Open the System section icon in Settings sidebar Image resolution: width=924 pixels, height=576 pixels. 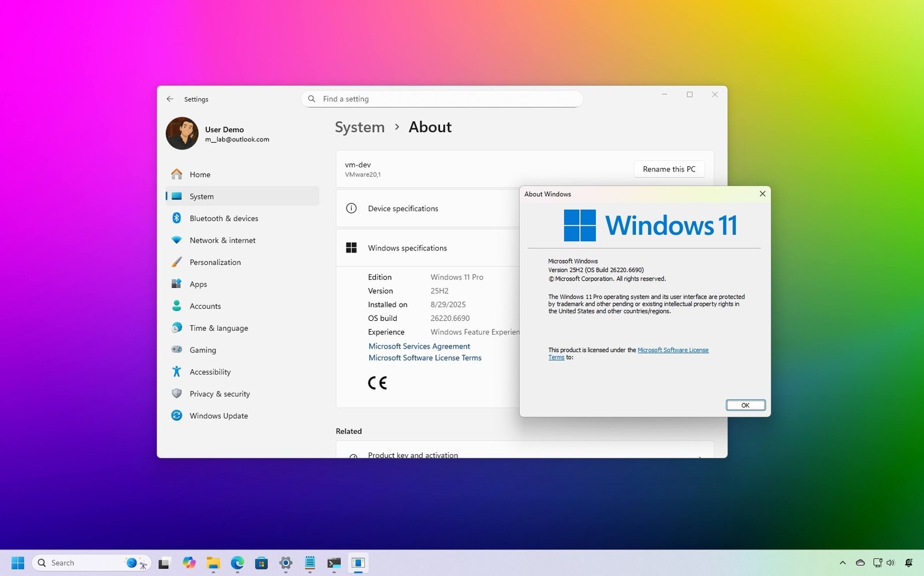point(177,196)
